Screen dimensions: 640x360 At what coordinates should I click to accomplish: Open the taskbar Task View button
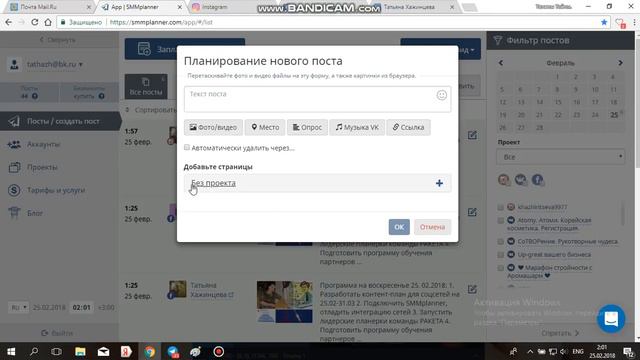(x=57, y=351)
